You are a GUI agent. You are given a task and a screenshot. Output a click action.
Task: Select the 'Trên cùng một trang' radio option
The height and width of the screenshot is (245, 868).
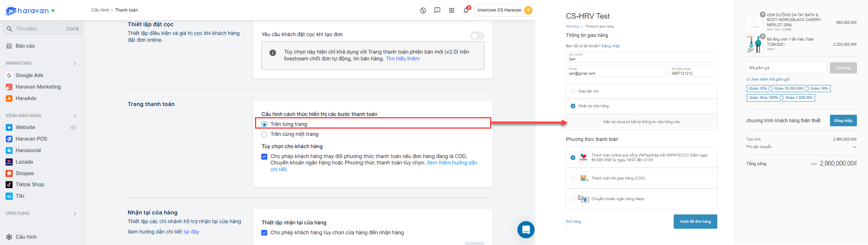264,135
